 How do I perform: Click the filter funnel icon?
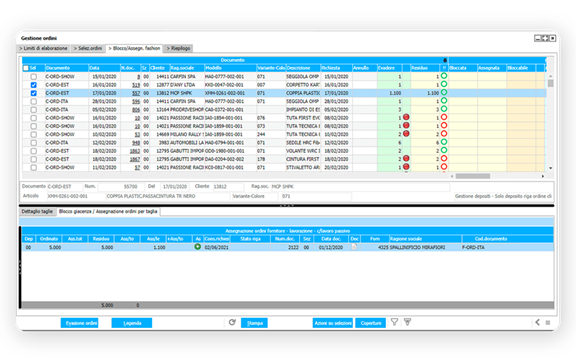(394, 322)
